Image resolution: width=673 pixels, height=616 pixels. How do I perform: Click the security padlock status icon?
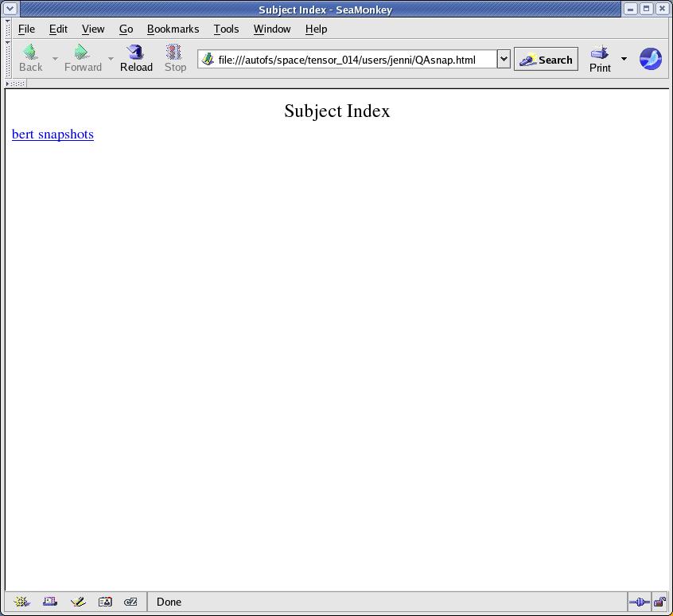pyautogui.click(x=659, y=602)
